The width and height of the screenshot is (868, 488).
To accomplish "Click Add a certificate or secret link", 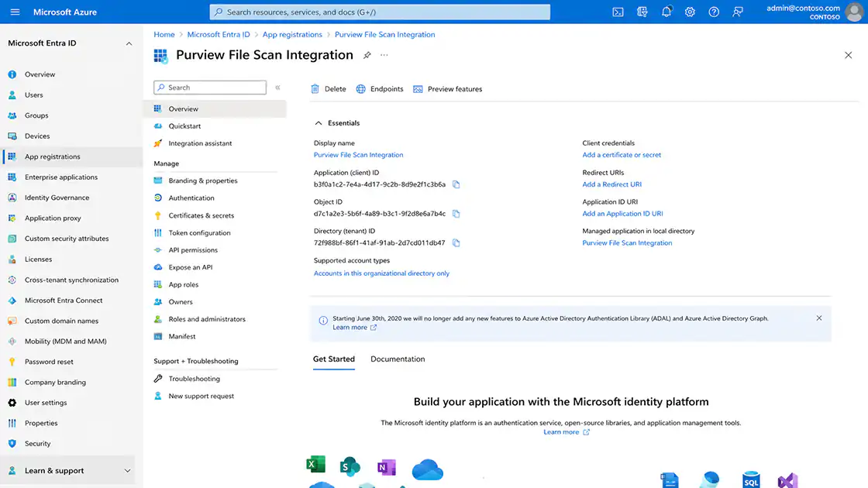I will tap(621, 155).
